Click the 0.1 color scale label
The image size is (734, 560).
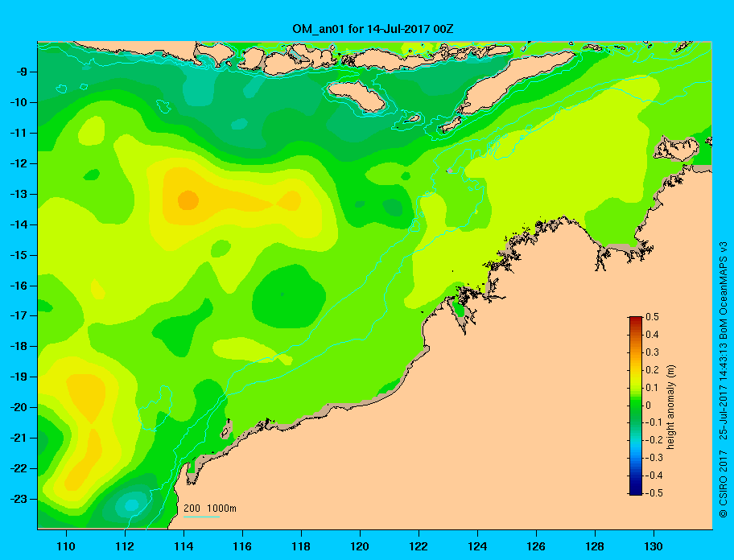pyautogui.click(x=652, y=387)
